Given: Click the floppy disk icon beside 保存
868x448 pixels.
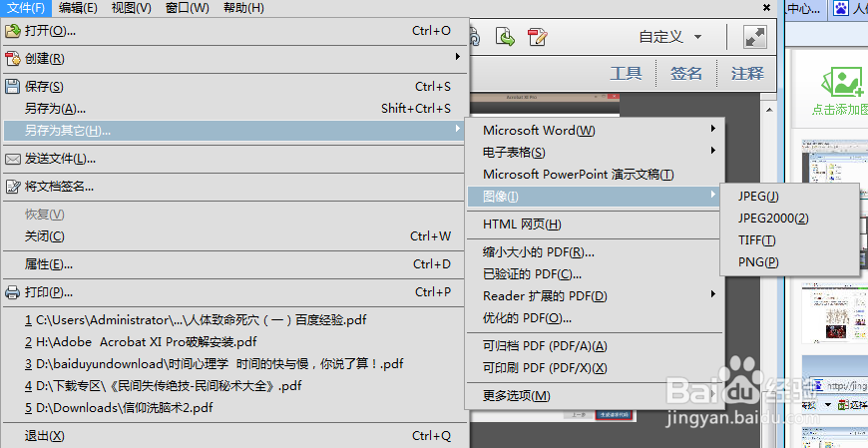Looking at the screenshot, I should 13,87.
